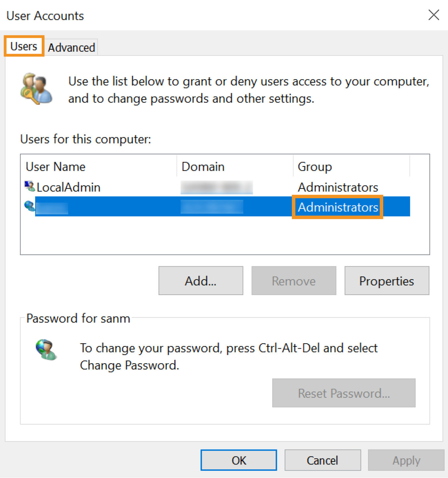Click the Domain column header

(203, 167)
